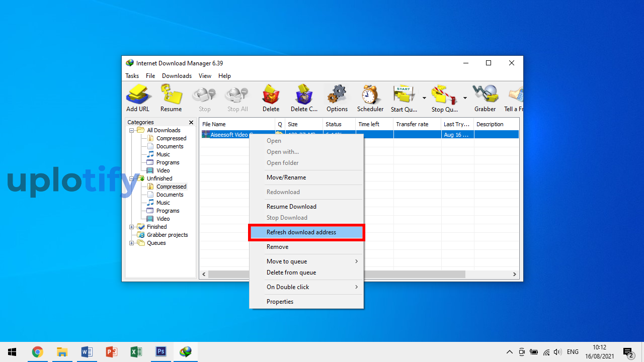
Task: Expand On Double click submenu
Action: (x=306, y=287)
